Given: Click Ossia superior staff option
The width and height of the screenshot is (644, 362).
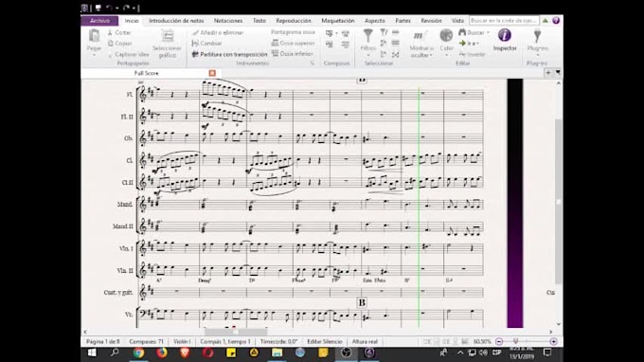Looking at the screenshot, I should [294, 43].
